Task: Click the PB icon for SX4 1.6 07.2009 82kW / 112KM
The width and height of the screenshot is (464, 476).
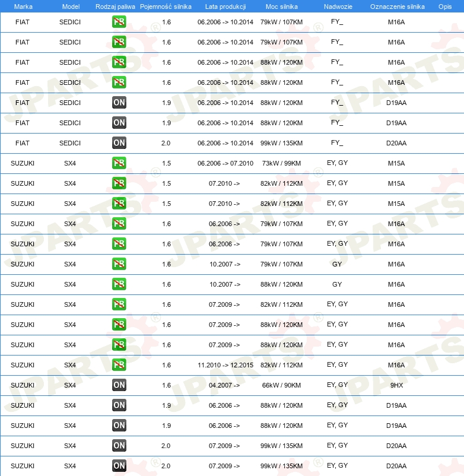Action: 119,304
